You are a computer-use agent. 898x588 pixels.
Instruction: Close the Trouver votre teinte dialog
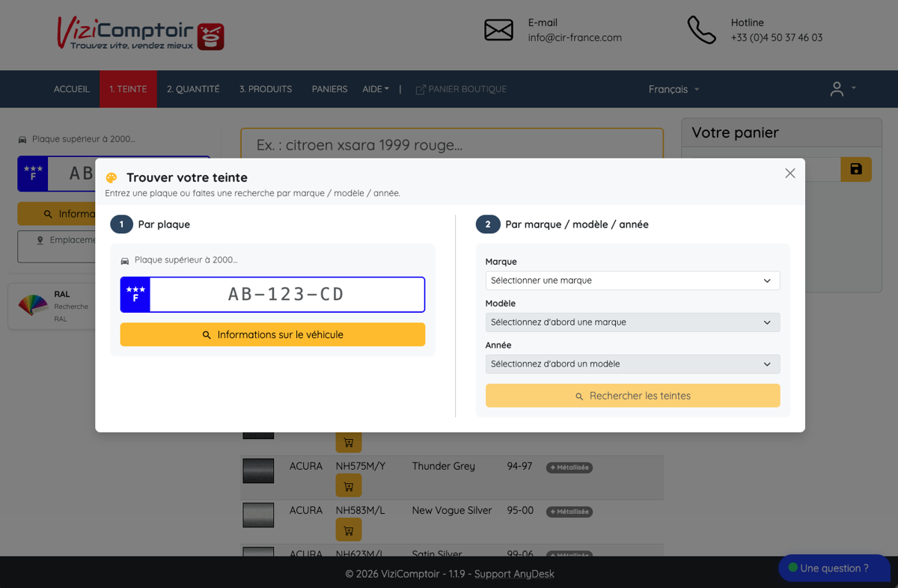coord(789,173)
